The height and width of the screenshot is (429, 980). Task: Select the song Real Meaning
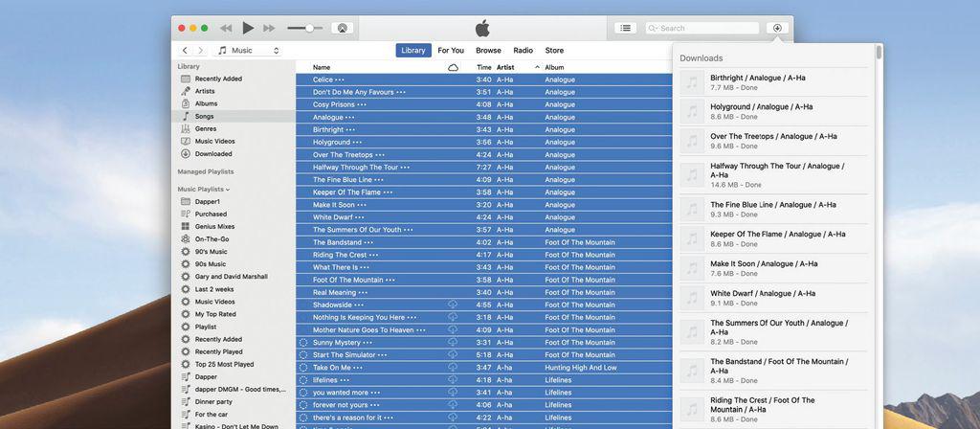[x=483, y=292]
